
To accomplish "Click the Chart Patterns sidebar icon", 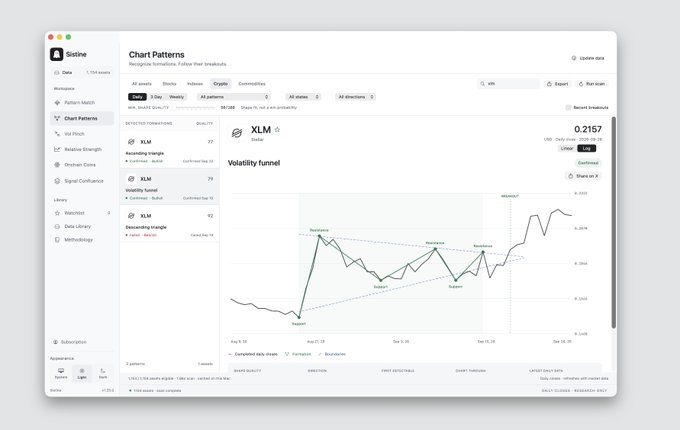I will pyautogui.click(x=57, y=118).
